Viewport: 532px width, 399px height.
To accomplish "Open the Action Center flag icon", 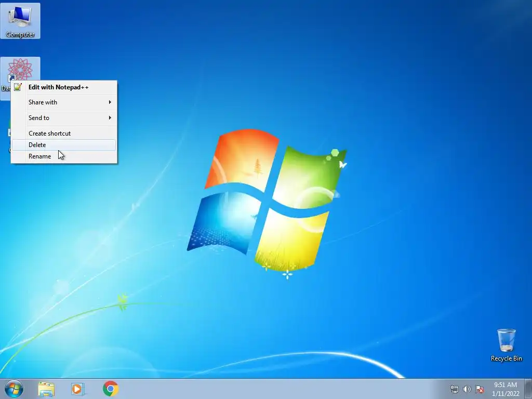I will point(480,389).
